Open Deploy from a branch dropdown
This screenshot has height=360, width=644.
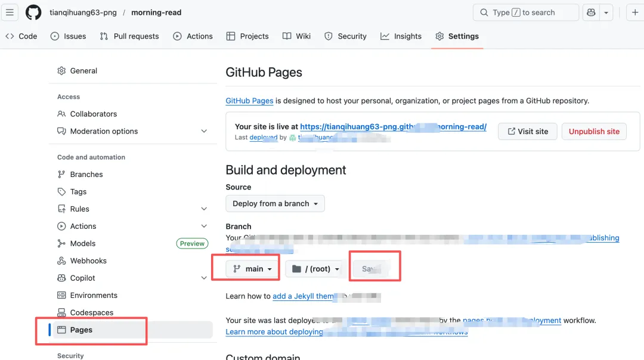tap(275, 204)
